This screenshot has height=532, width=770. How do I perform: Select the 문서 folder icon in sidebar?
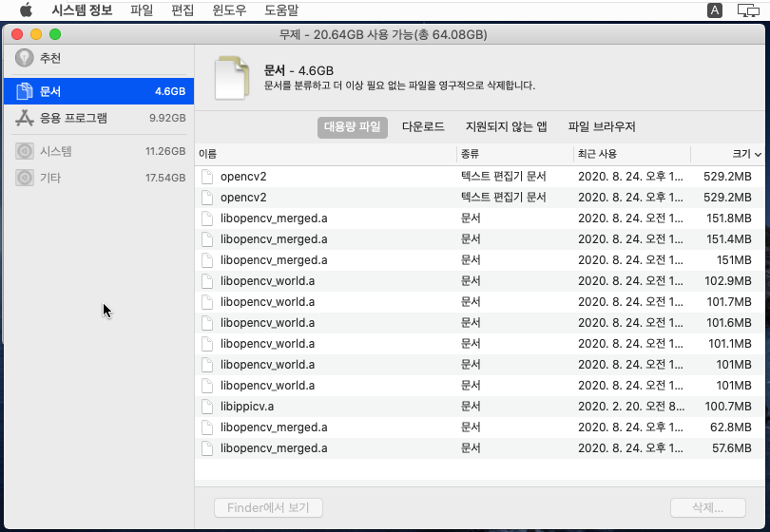[24, 92]
